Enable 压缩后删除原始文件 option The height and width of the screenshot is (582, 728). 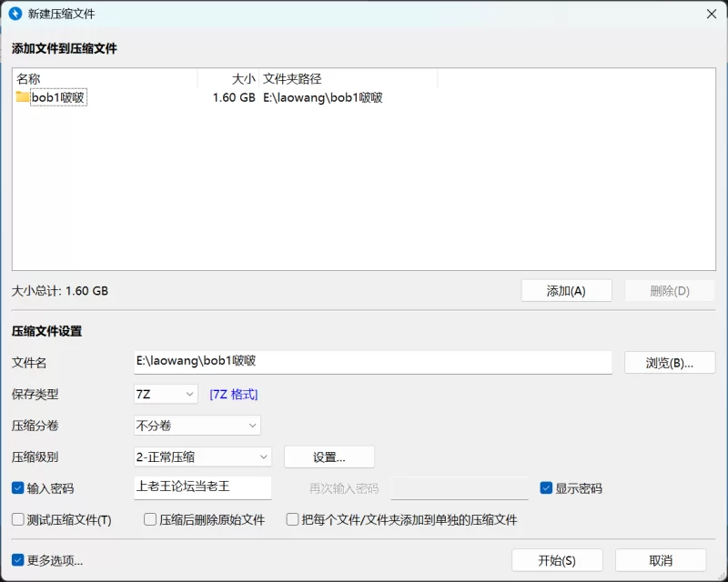tap(149, 519)
